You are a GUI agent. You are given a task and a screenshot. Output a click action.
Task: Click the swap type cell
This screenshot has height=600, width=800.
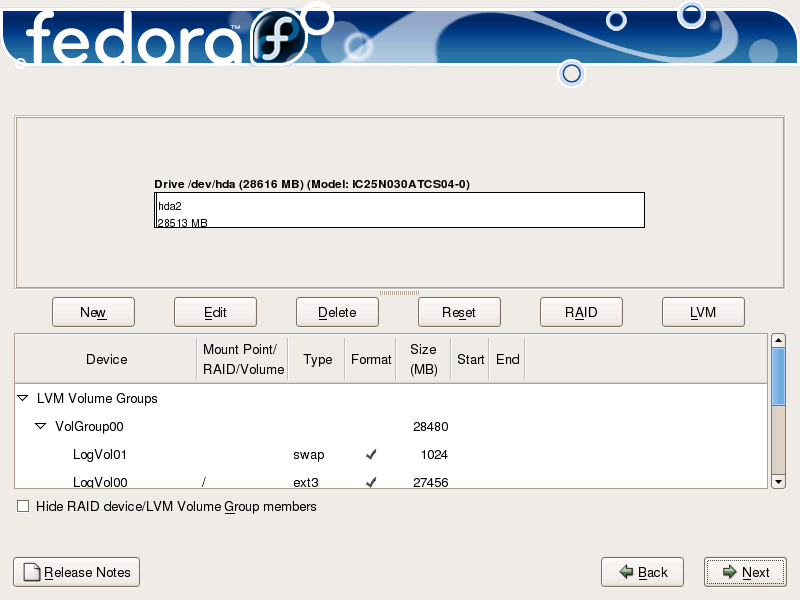point(309,455)
